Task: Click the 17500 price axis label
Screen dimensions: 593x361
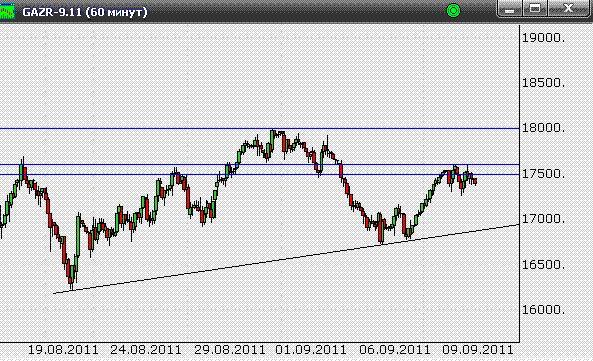Action: 543,174
